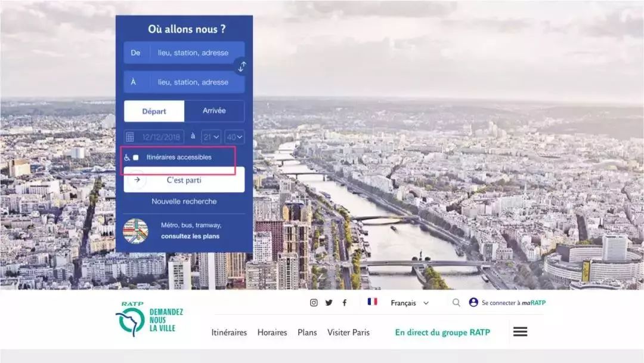Open the Facebook icon link
Image resolution: width=644 pixels, height=363 pixels.
coord(344,303)
